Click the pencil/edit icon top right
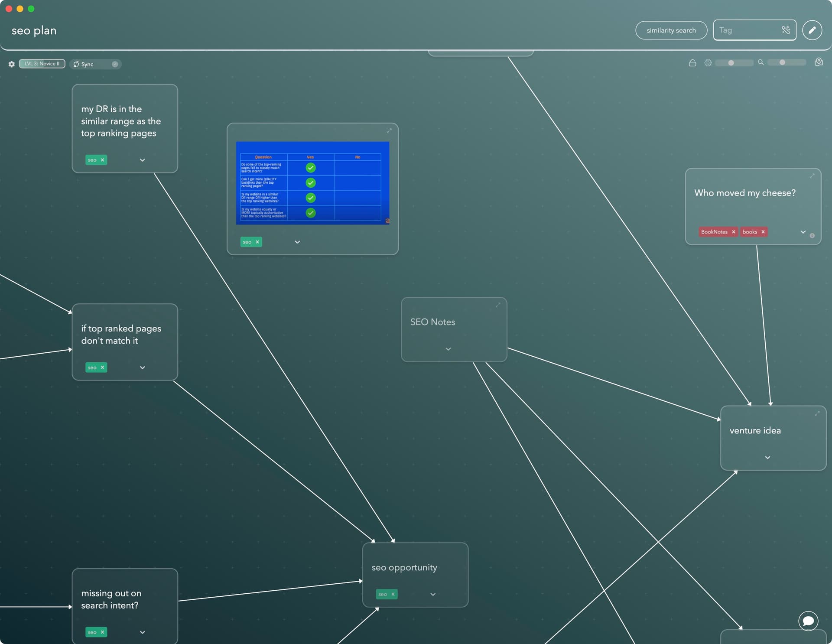 (813, 30)
